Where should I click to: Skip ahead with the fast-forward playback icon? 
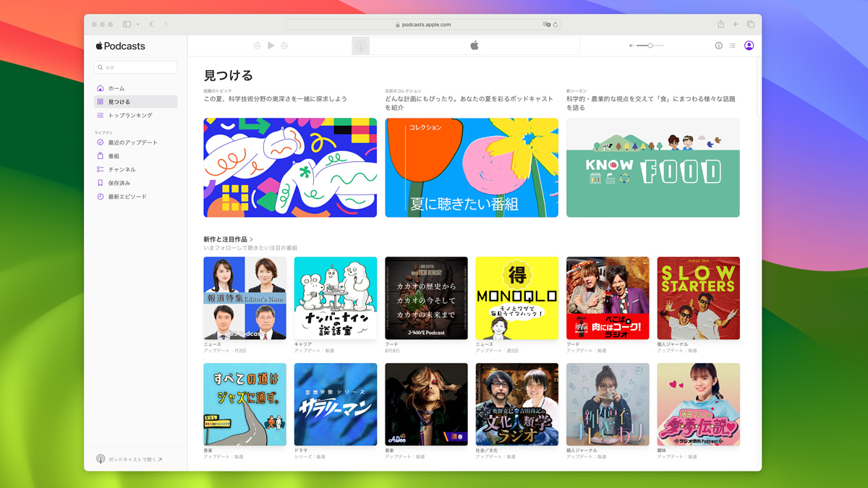(x=284, y=46)
